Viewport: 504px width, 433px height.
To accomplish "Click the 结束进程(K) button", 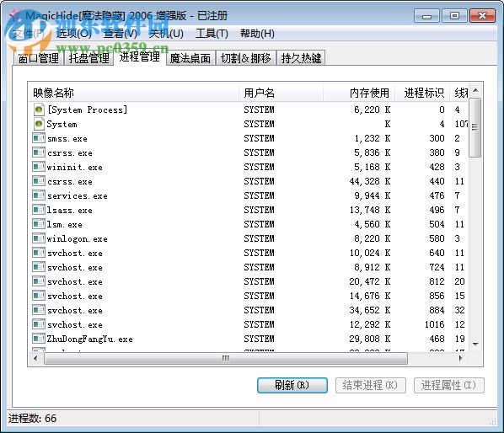I will 370,385.
